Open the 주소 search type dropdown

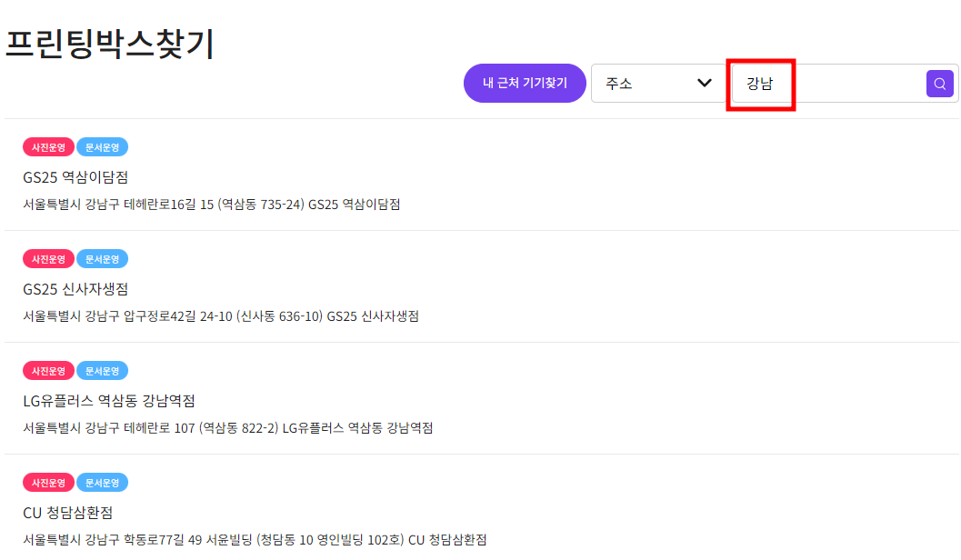coord(658,83)
